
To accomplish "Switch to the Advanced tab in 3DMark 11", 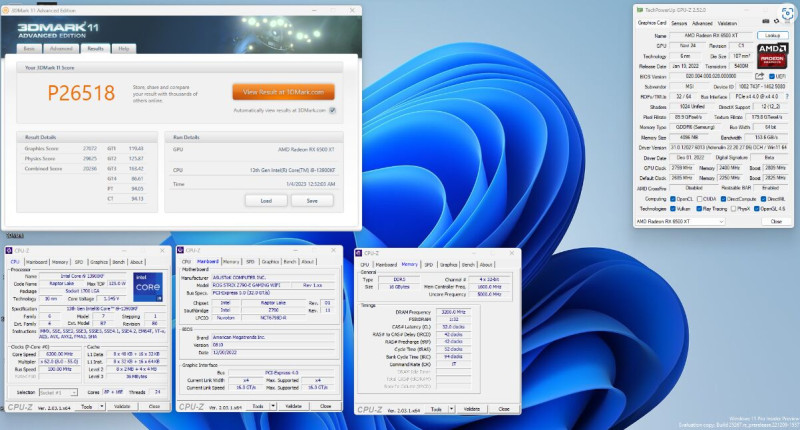I will (x=61, y=48).
